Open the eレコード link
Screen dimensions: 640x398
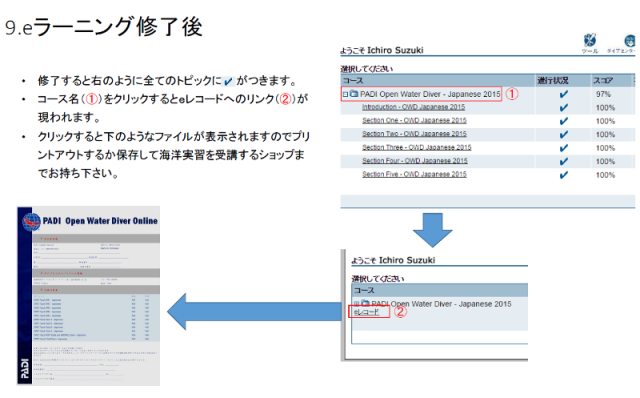[366, 312]
